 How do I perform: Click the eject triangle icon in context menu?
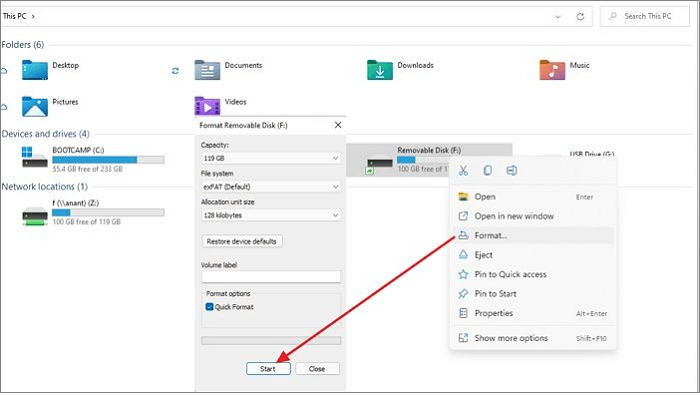pos(463,255)
